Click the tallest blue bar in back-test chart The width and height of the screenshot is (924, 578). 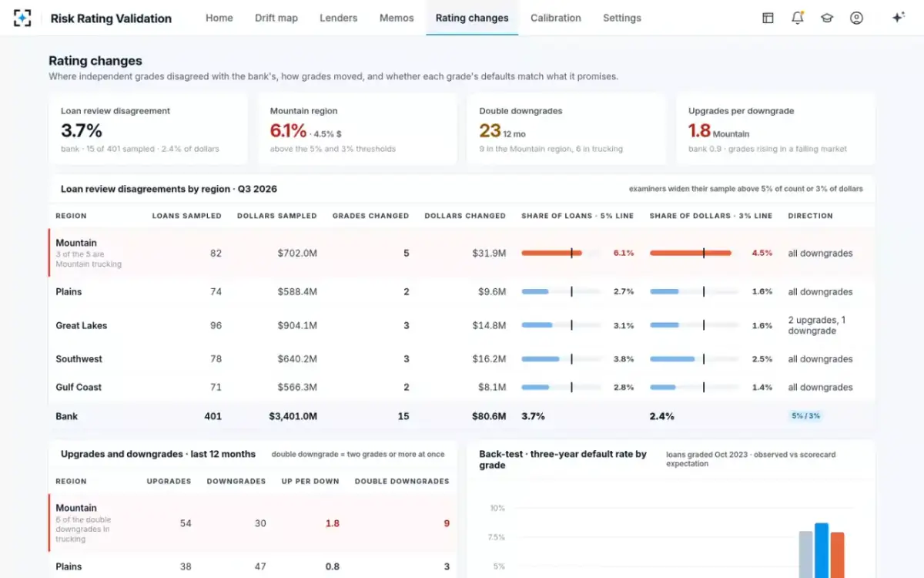pyautogui.click(x=822, y=550)
